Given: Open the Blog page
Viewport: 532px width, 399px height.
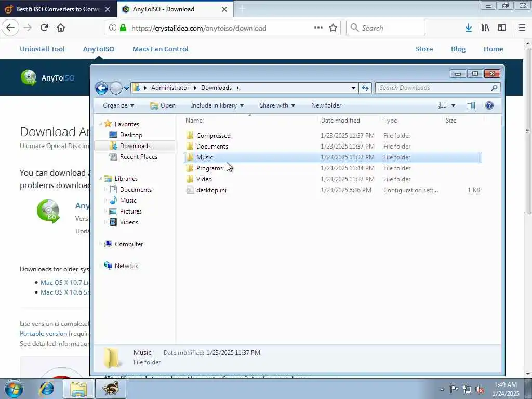Looking at the screenshot, I should [458, 49].
